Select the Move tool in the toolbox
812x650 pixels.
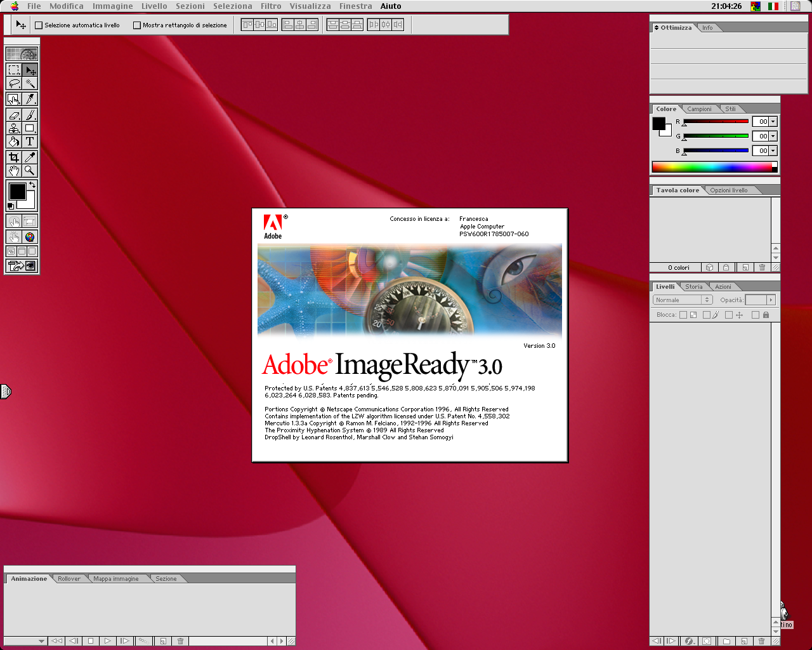[30, 70]
